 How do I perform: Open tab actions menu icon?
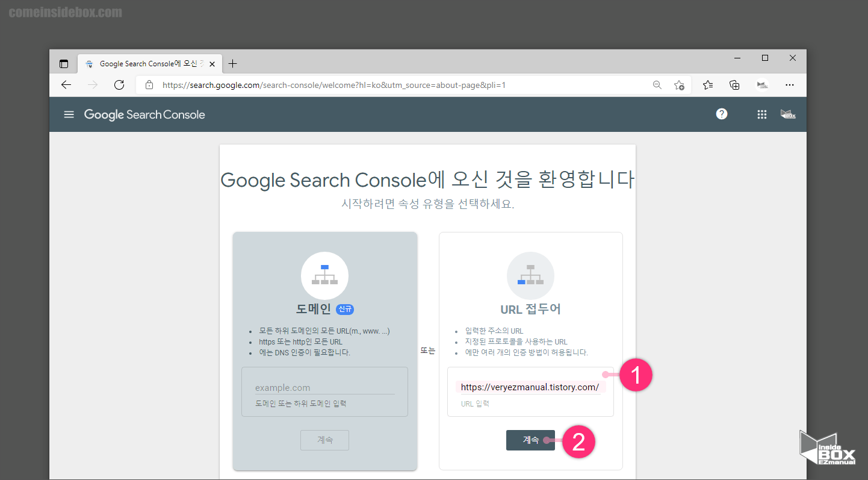(64, 64)
